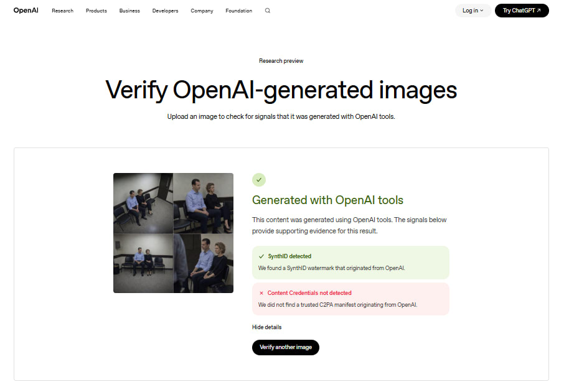Screen dimensions: 569x392
Task: Open the Business menu
Action: coord(129,11)
